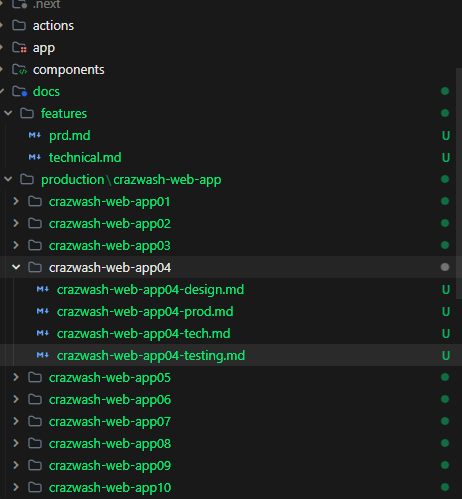The width and height of the screenshot is (462, 499).
Task: Click the app folder icon with red grid
Action: coord(19,48)
